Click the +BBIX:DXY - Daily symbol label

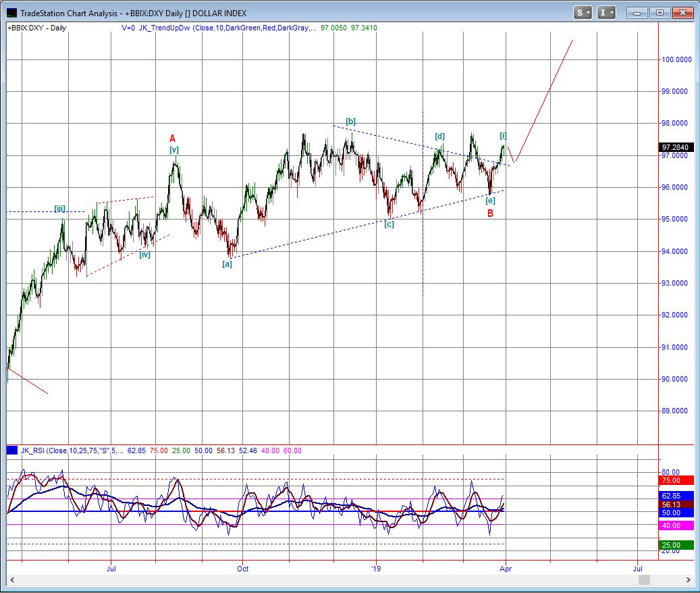coord(36,28)
